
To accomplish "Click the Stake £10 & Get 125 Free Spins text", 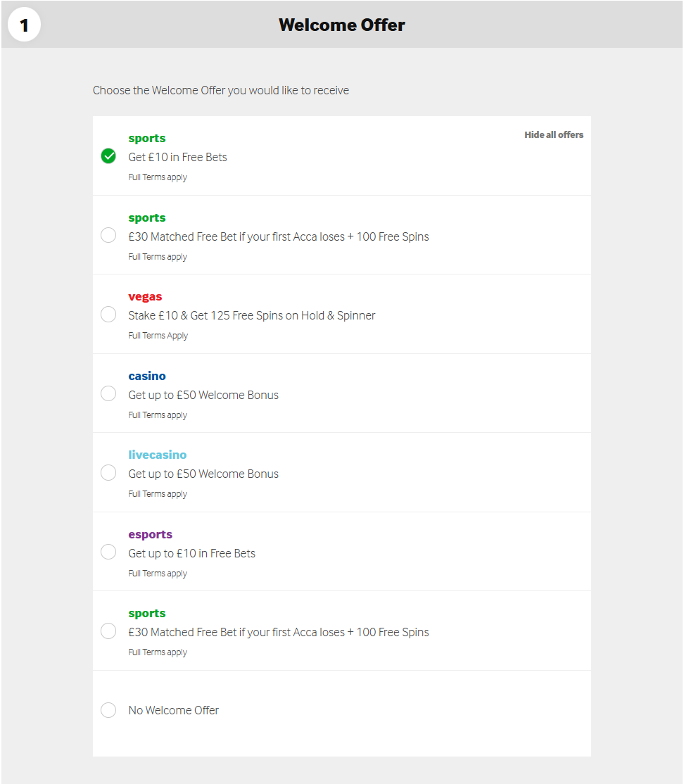I will pos(251,315).
